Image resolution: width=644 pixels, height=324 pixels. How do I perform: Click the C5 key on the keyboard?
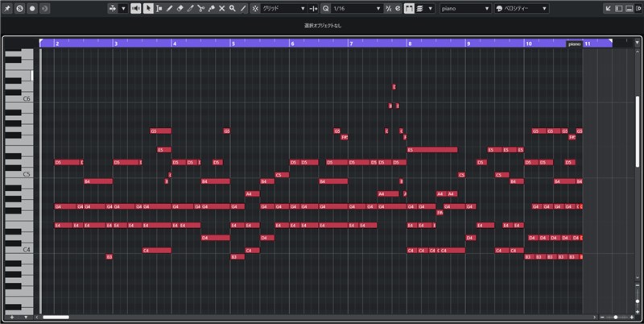click(x=19, y=174)
